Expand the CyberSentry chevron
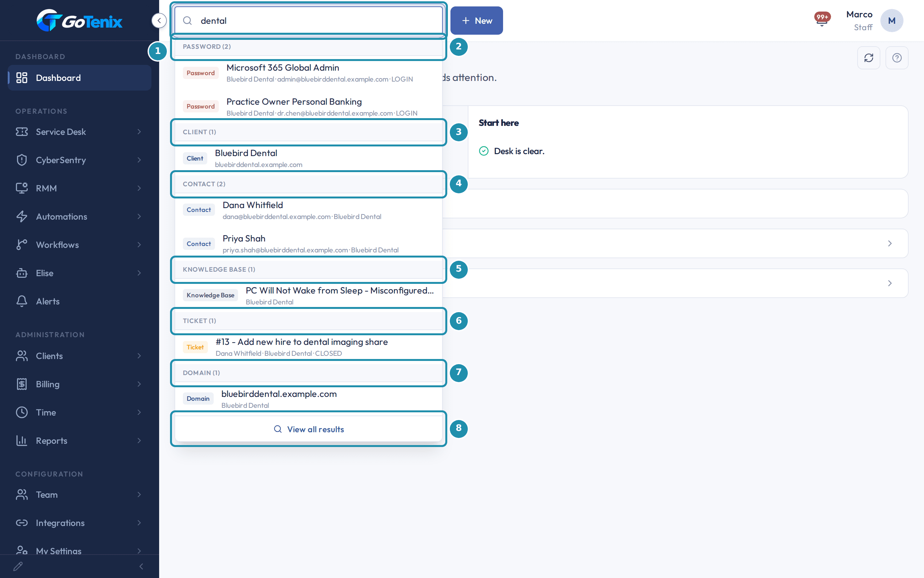Image resolution: width=924 pixels, height=578 pixels. 139,160
